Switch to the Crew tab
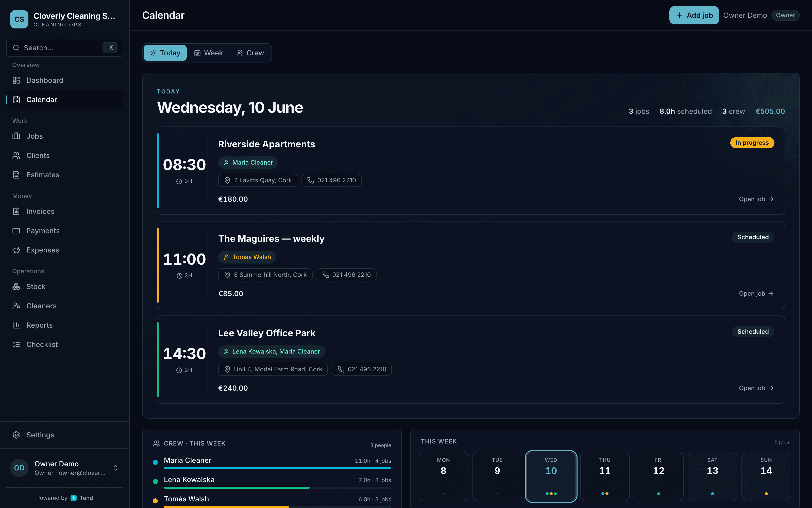Image resolution: width=812 pixels, height=508 pixels. tap(250, 53)
